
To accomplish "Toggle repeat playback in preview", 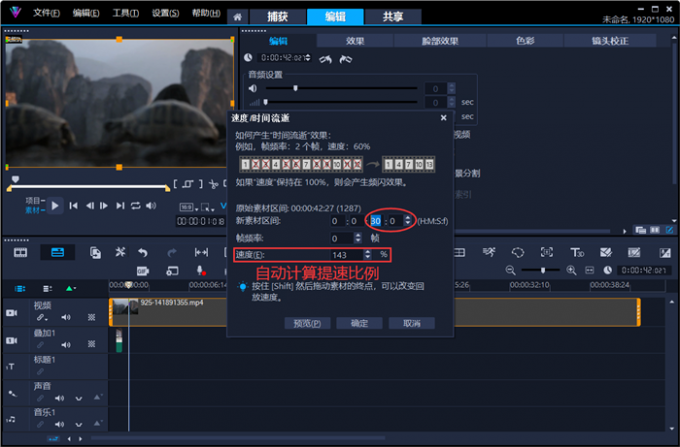I will tap(136, 206).
